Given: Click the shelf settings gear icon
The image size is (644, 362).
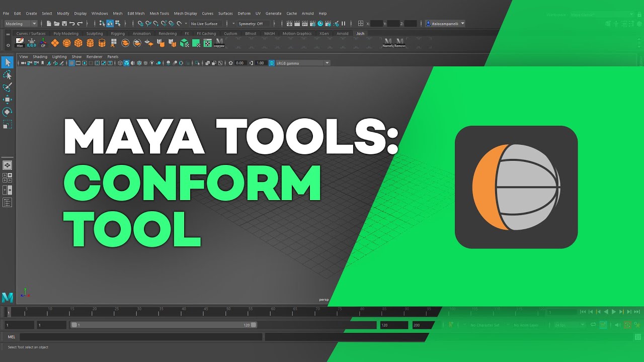Looking at the screenshot, I should [8, 45].
